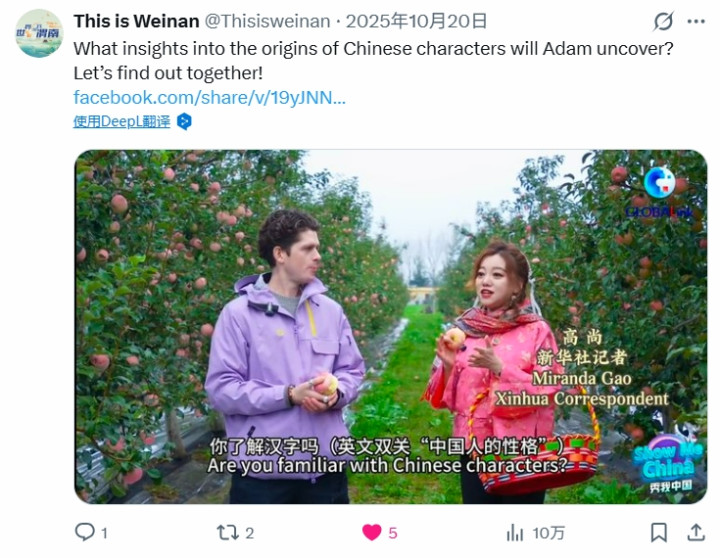Click the DeepL hexagon logo icon

pos(184,122)
